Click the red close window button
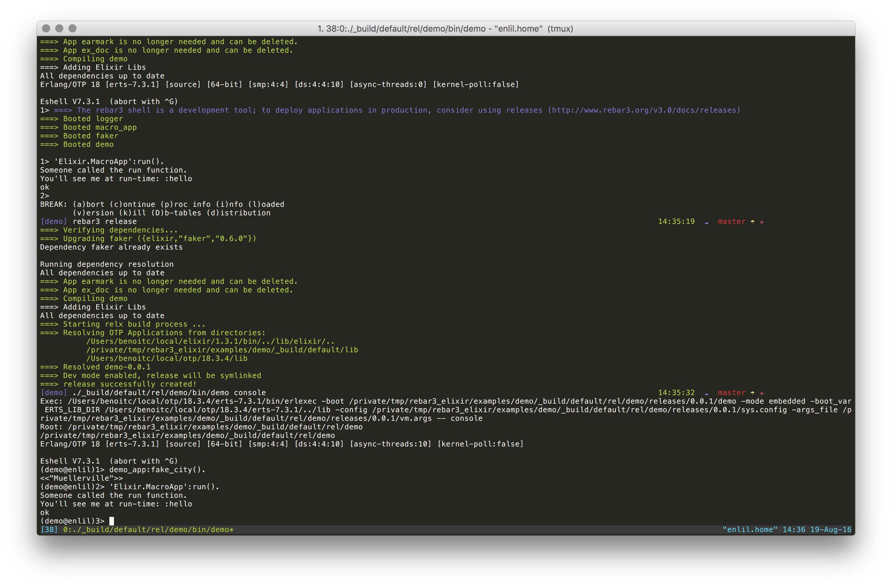The width and height of the screenshot is (892, 588). [46, 28]
